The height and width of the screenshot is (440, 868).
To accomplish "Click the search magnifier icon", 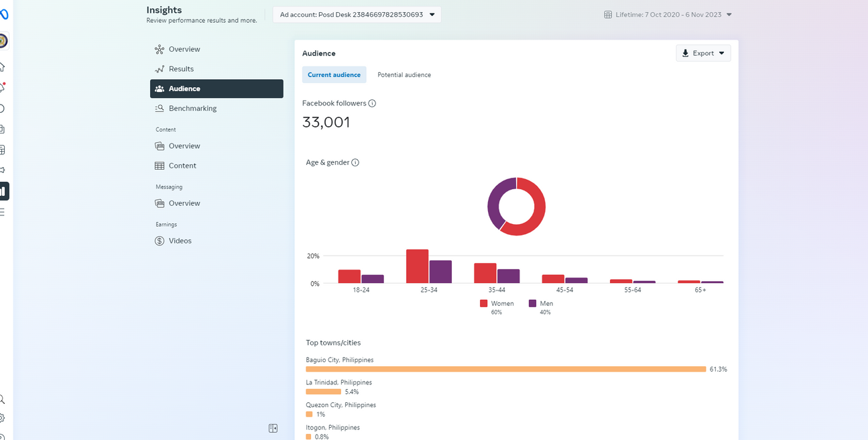I will [3, 399].
